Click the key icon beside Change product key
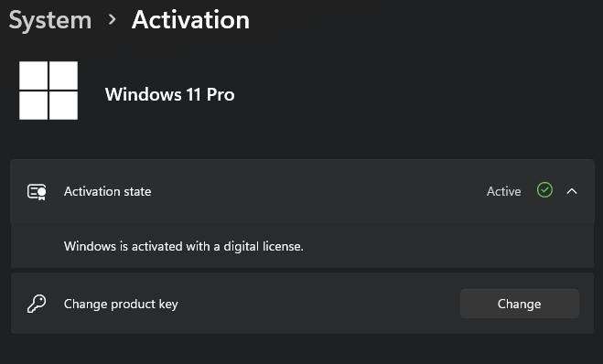The width and height of the screenshot is (603, 364). click(37, 304)
